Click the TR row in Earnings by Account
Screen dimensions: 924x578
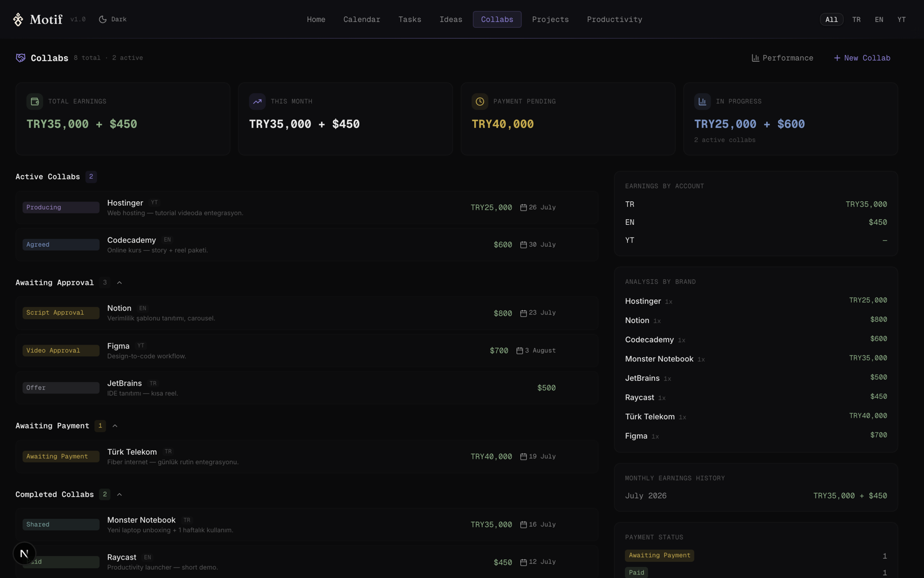(756, 205)
